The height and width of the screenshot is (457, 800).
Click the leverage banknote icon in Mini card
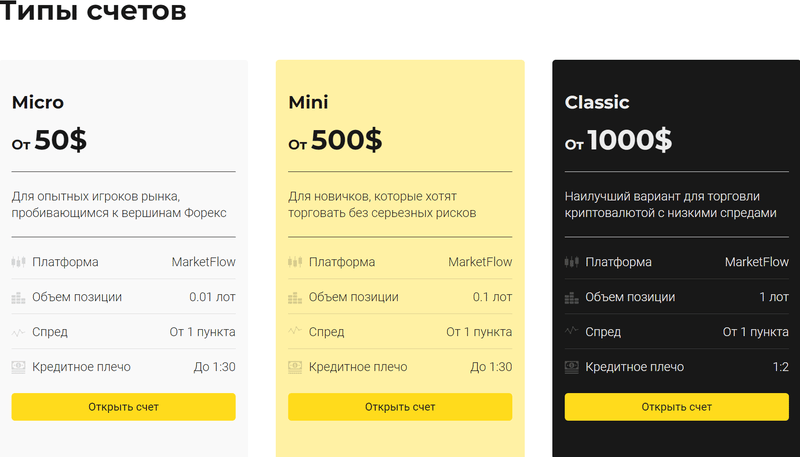pos(295,367)
